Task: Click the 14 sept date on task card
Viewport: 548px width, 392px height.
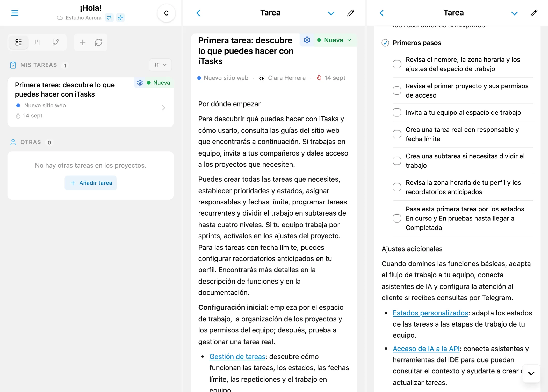Action: (x=33, y=116)
